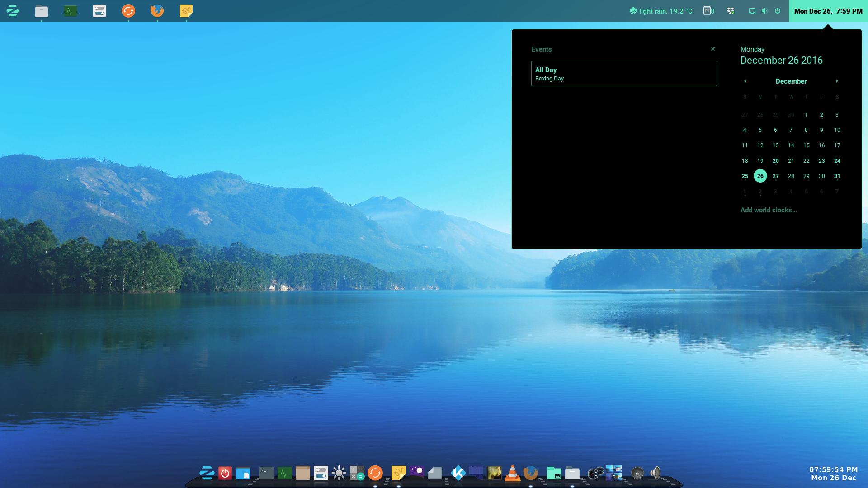Go to next month in calendar
The image size is (868, 488).
tap(837, 81)
